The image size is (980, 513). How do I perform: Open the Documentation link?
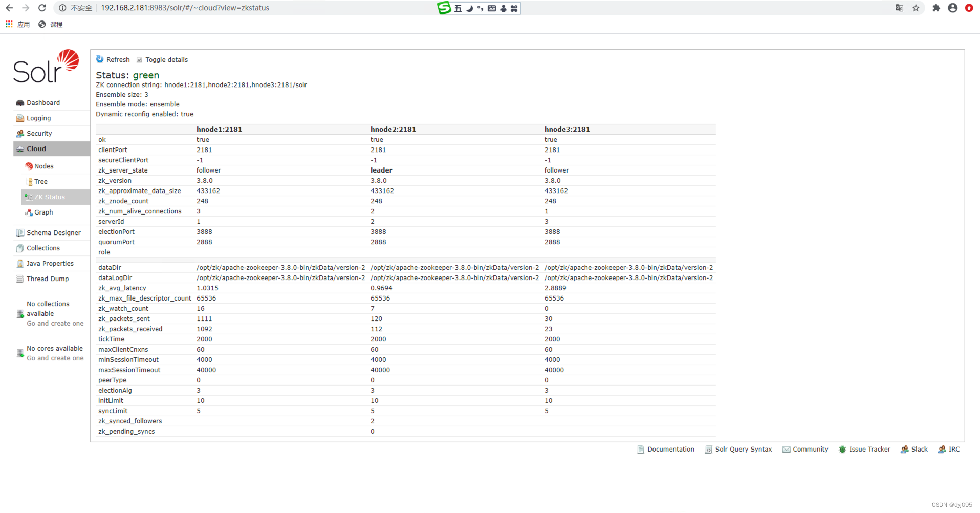tap(671, 450)
